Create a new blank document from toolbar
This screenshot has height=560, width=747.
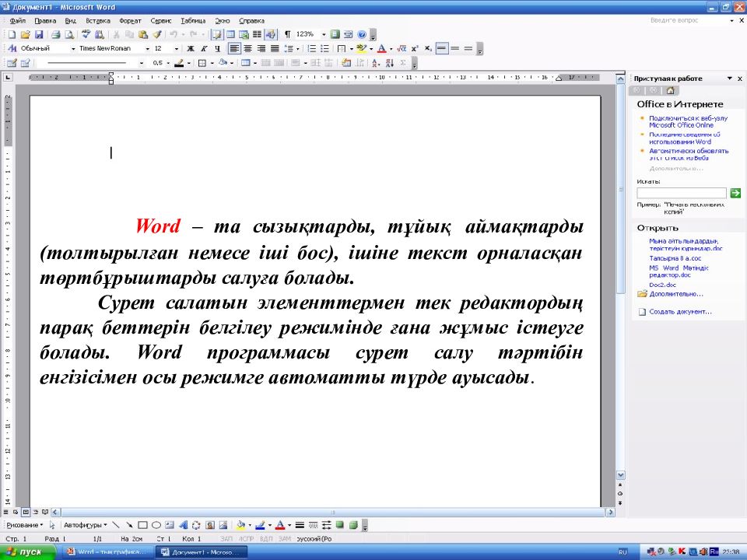(x=12, y=34)
